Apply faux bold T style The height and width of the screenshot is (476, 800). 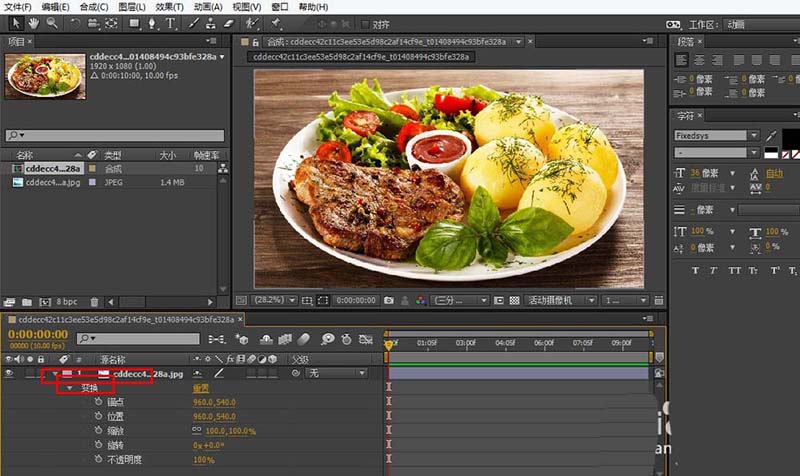(x=695, y=270)
